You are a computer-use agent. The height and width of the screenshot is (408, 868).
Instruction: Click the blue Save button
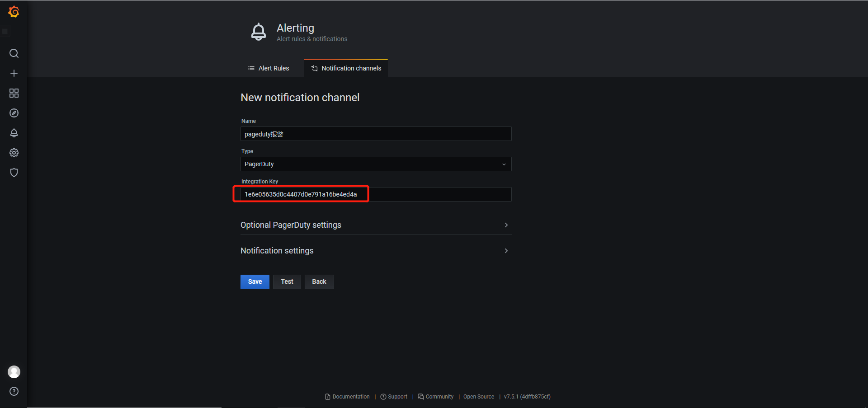[255, 282]
